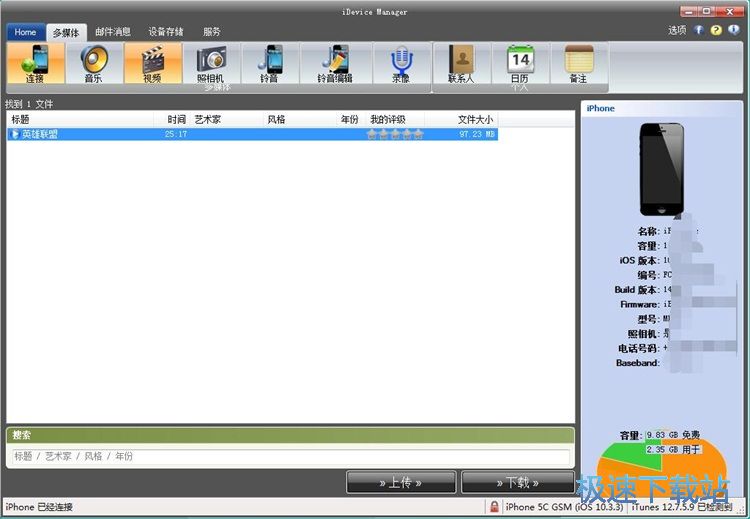
Task: Sort list by the 我的评级 column header
Action: 395,120
